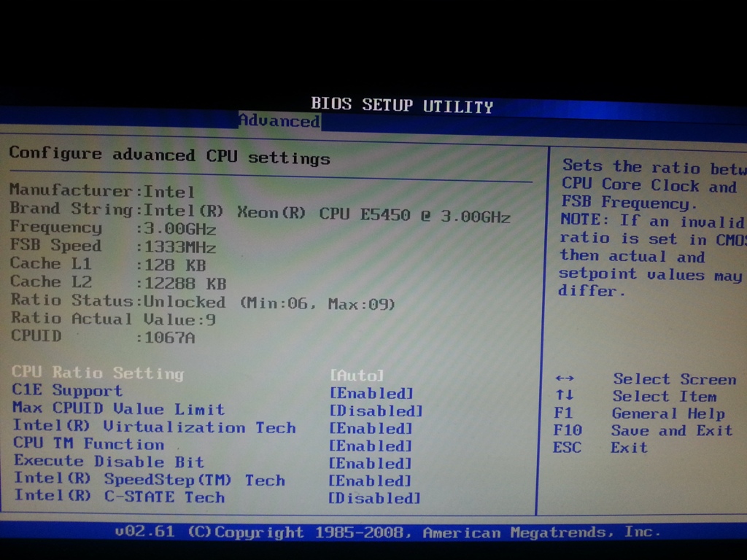
Task: Select Intel(R) SpeedStep(TM) Tech option
Action: 149,479
